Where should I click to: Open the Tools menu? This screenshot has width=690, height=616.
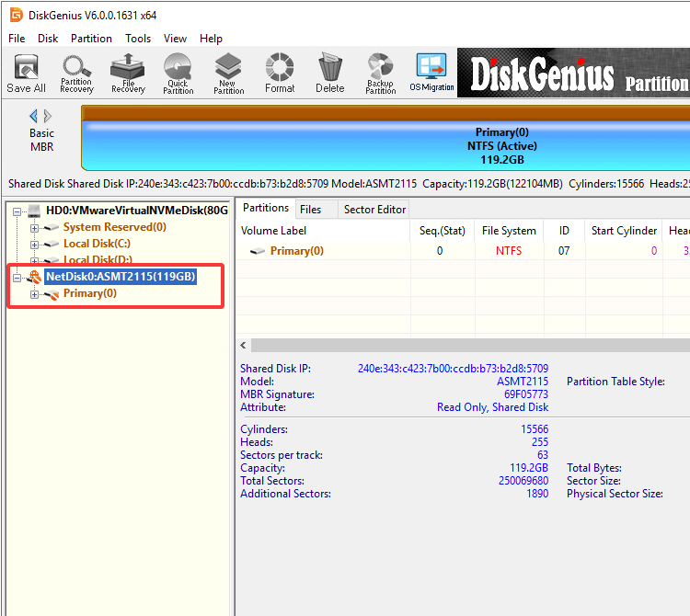pyautogui.click(x=138, y=39)
